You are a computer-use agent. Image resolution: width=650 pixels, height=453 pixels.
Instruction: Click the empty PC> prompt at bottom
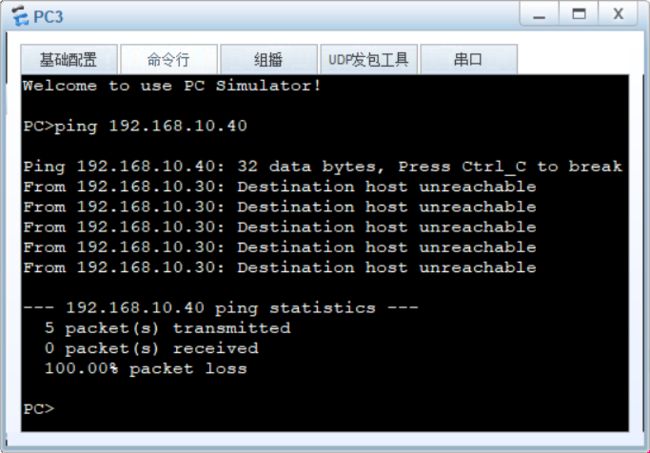coord(39,409)
